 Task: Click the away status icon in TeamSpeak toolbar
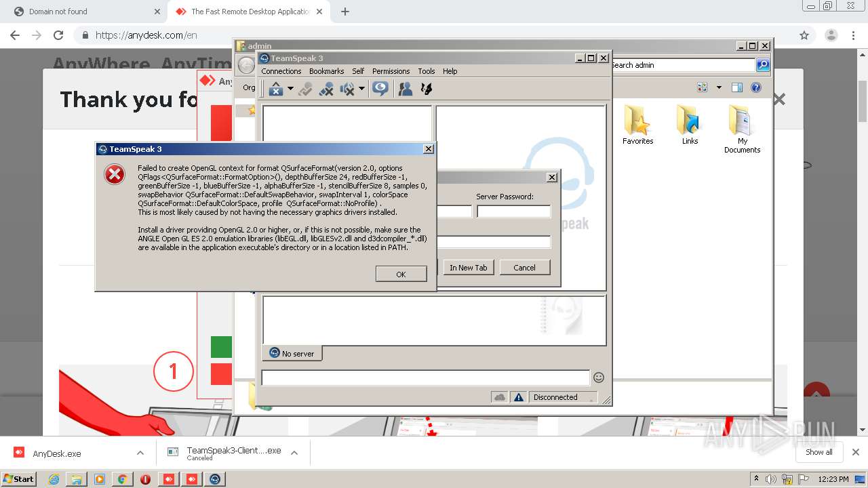click(275, 89)
